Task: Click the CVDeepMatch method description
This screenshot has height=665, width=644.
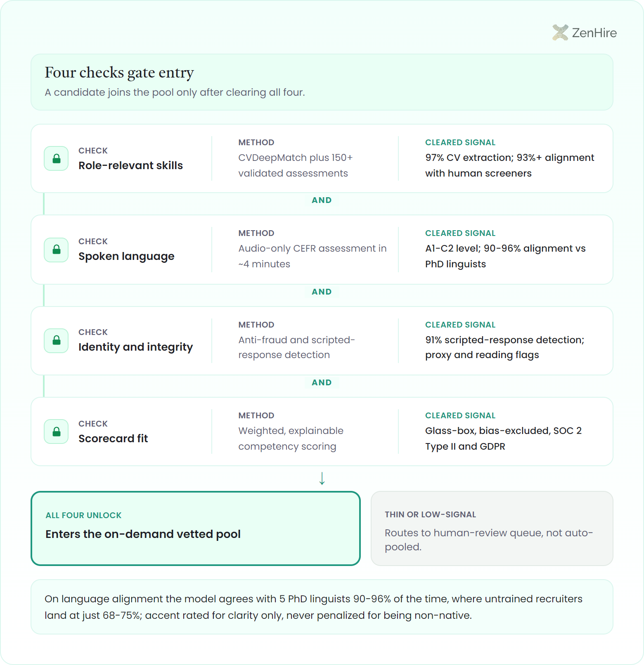Action: click(296, 165)
